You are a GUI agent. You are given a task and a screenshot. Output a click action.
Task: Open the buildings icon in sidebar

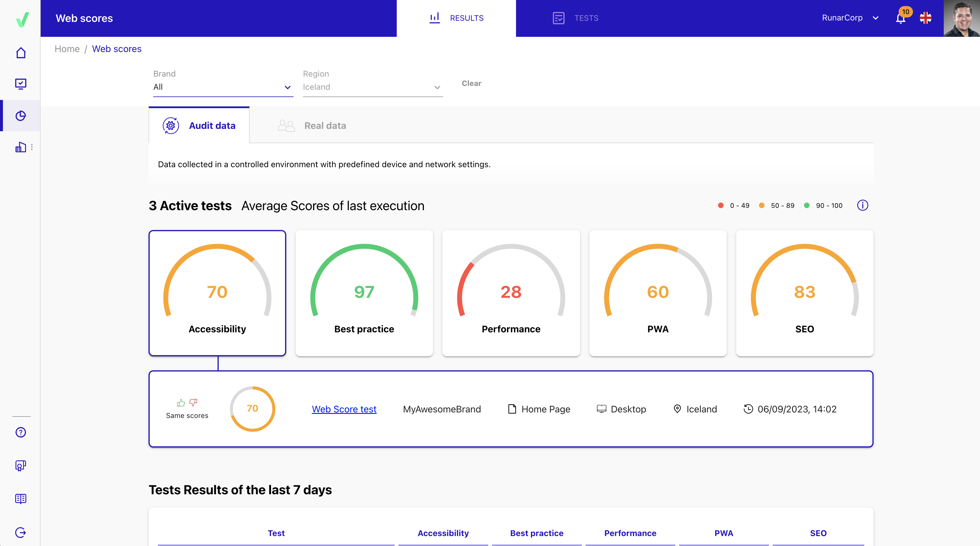tap(21, 147)
